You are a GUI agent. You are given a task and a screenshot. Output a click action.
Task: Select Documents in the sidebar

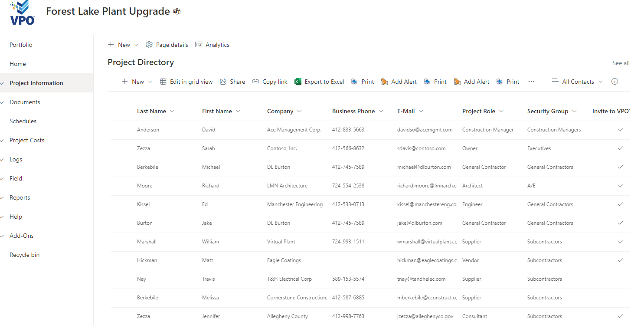coord(25,102)
